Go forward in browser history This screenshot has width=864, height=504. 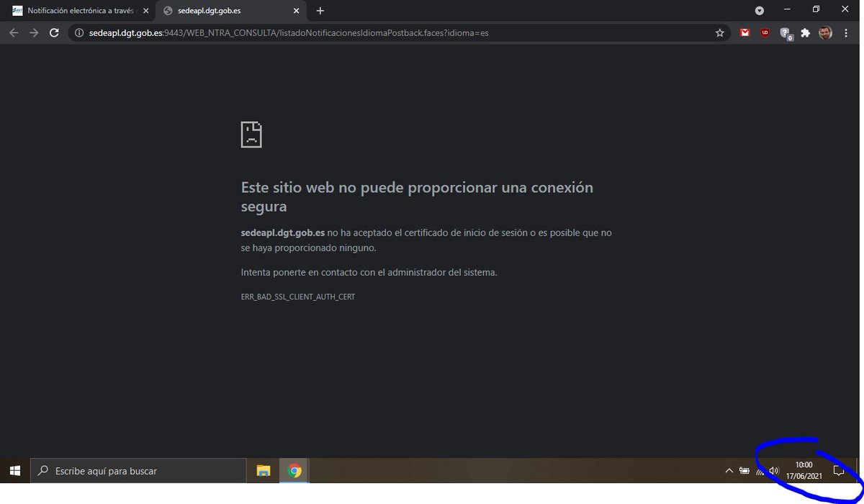tap(34, 33)
